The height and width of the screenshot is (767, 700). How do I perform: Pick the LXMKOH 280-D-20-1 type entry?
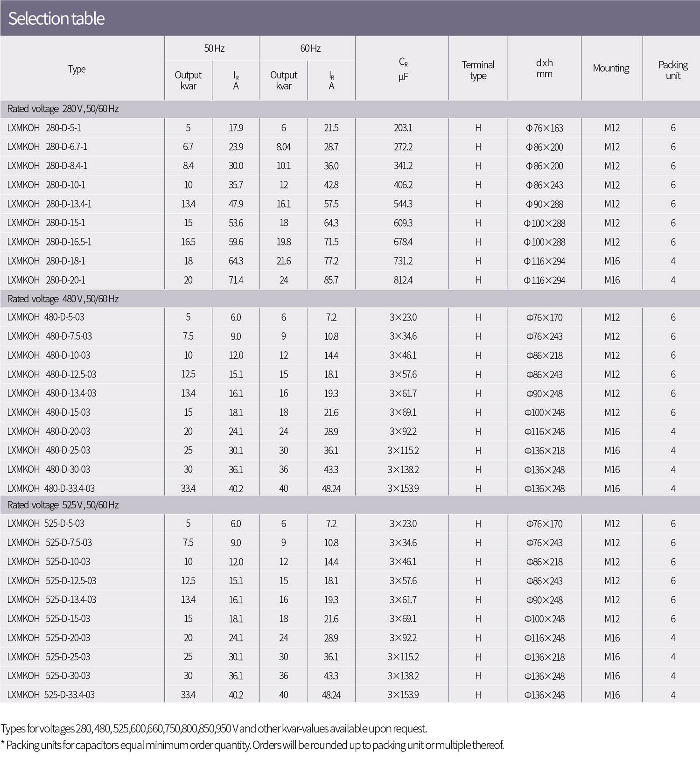point(46,280)
